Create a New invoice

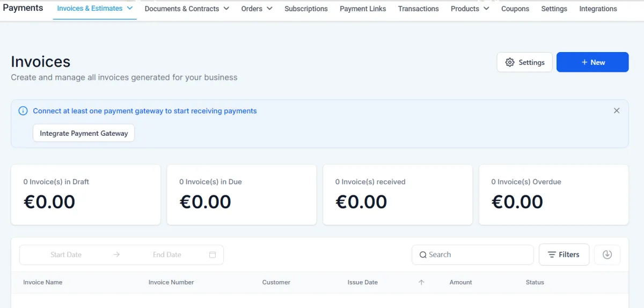pos(592,62)
